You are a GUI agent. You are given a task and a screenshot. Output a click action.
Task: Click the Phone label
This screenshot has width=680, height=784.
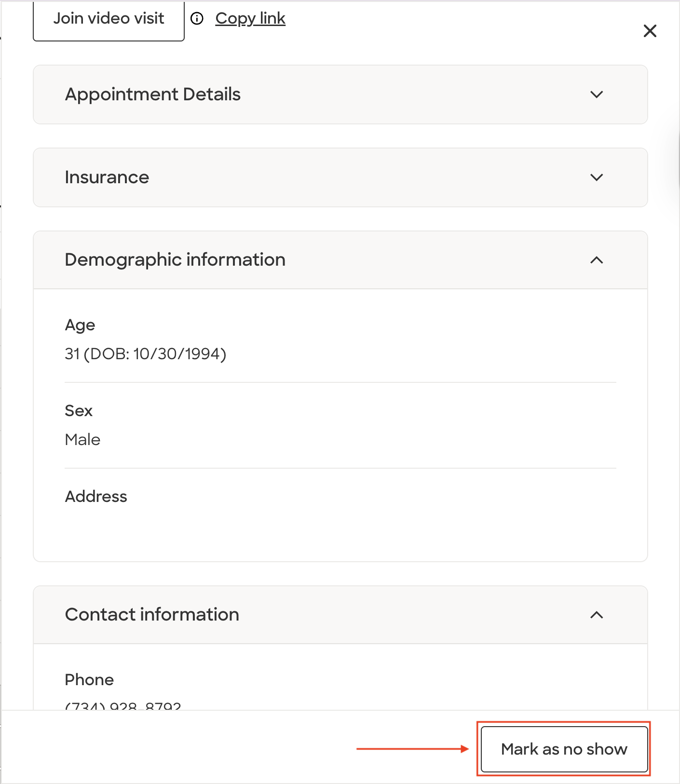pos(89,680)
